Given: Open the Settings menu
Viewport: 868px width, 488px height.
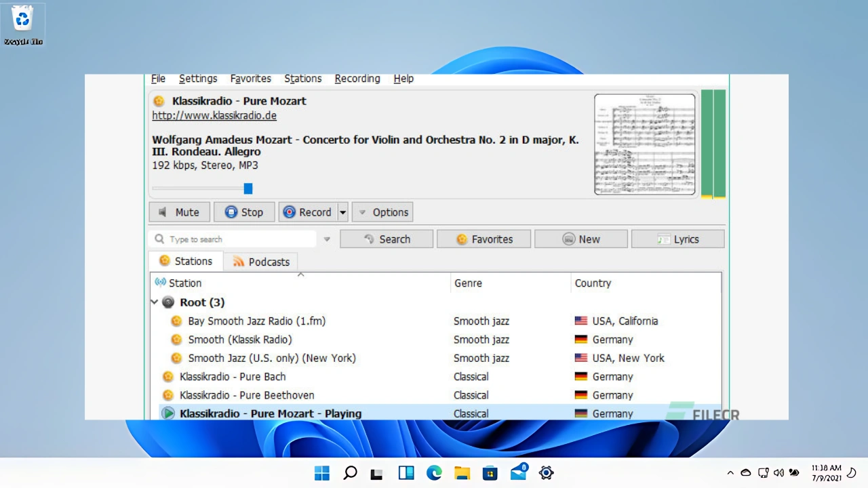Looking at the screenshot, I should tap(198, 79).
